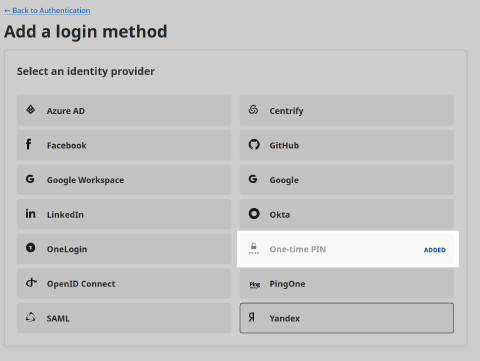480x361 pixels.
Task: Click the Okta circle icon
Action: (254, 213)
